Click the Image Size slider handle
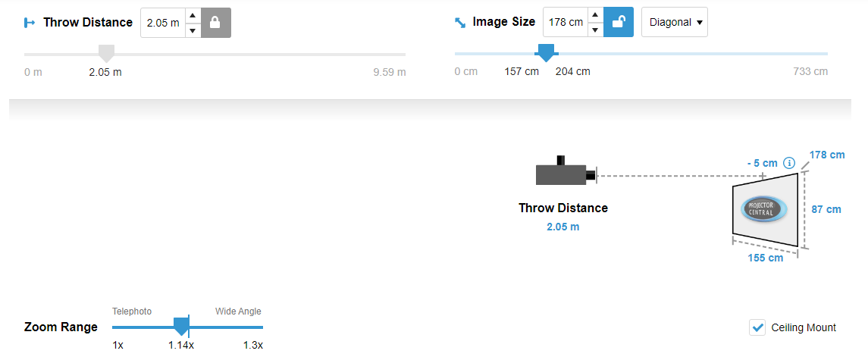The image size is (868, 360). (544, 53)
